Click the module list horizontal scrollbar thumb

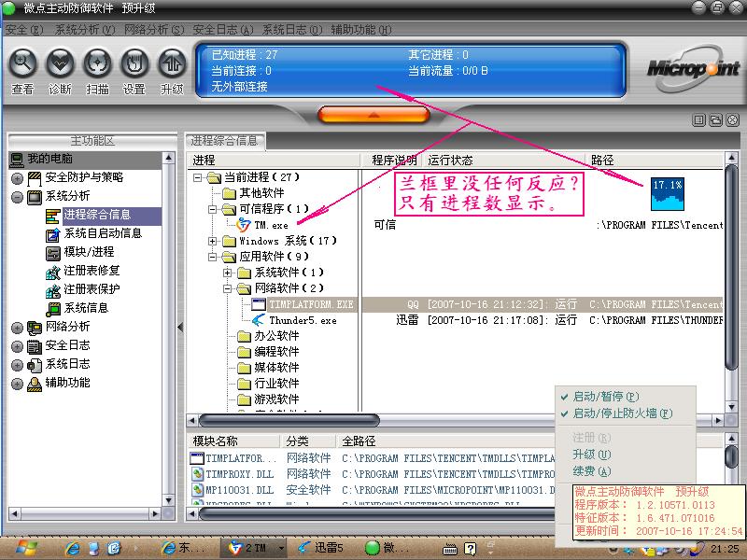(377, 514)
